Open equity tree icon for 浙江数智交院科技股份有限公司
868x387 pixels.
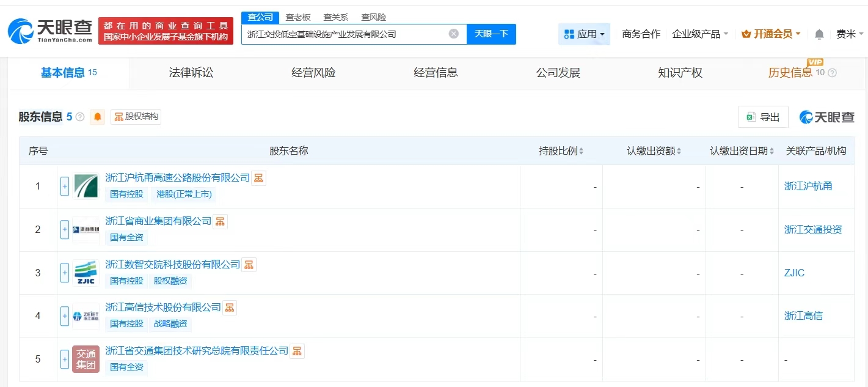click(249, 265)
